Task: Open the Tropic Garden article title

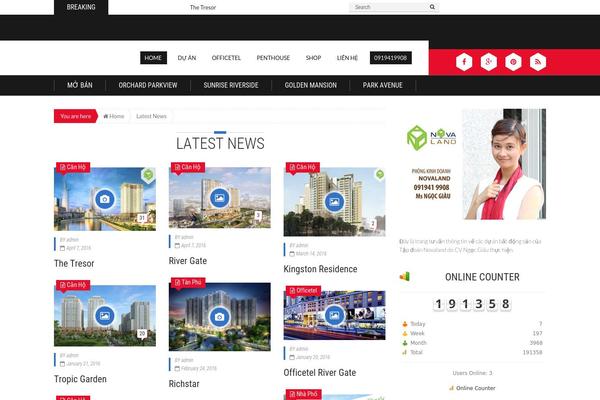Action: click(80, 379)
